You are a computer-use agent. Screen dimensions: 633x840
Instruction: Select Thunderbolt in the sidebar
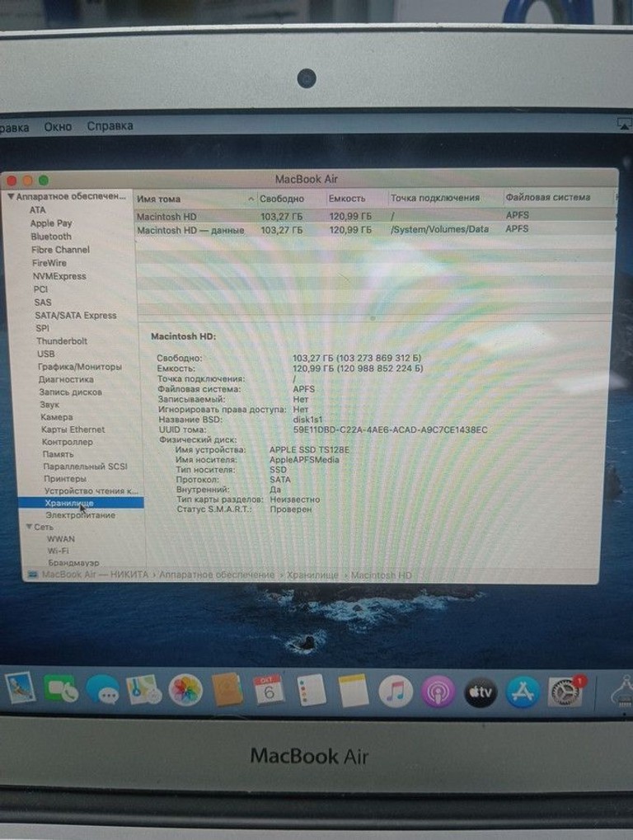[62, 340]
